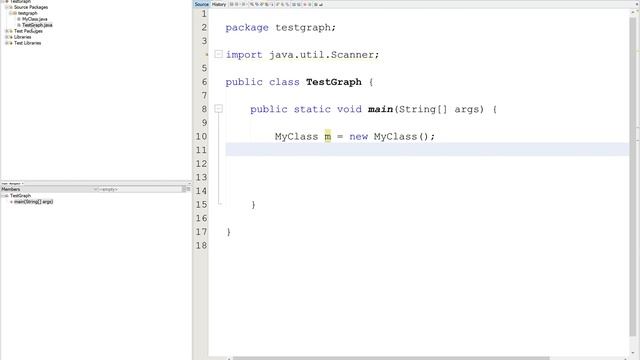The width and height of the screenshot is (640, 360).
Task: Collapse the testgraph package node
Action: [x=11, y=13]
